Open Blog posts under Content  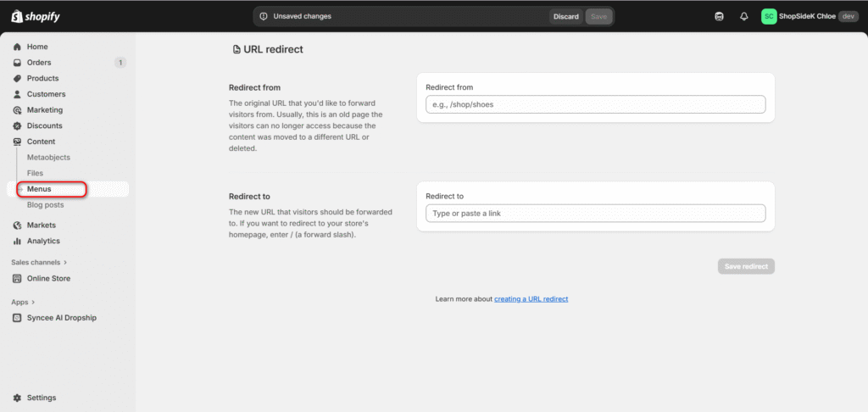[45, 204]
